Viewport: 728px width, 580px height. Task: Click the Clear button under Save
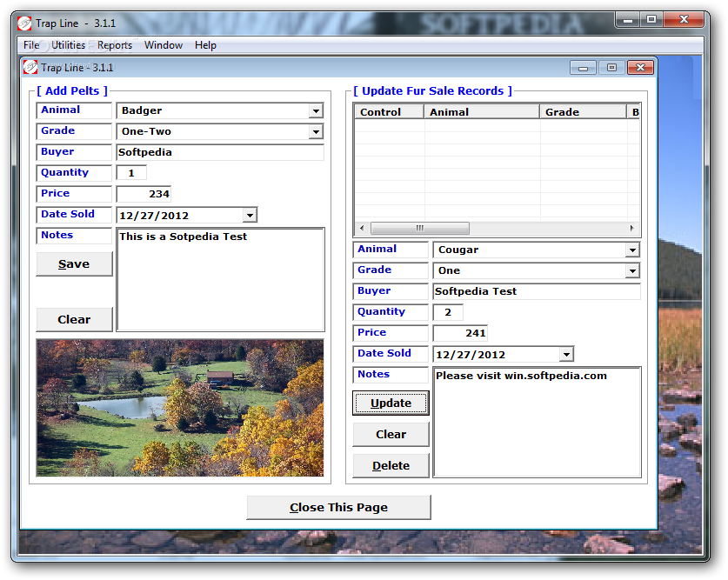tap(74, 320)
